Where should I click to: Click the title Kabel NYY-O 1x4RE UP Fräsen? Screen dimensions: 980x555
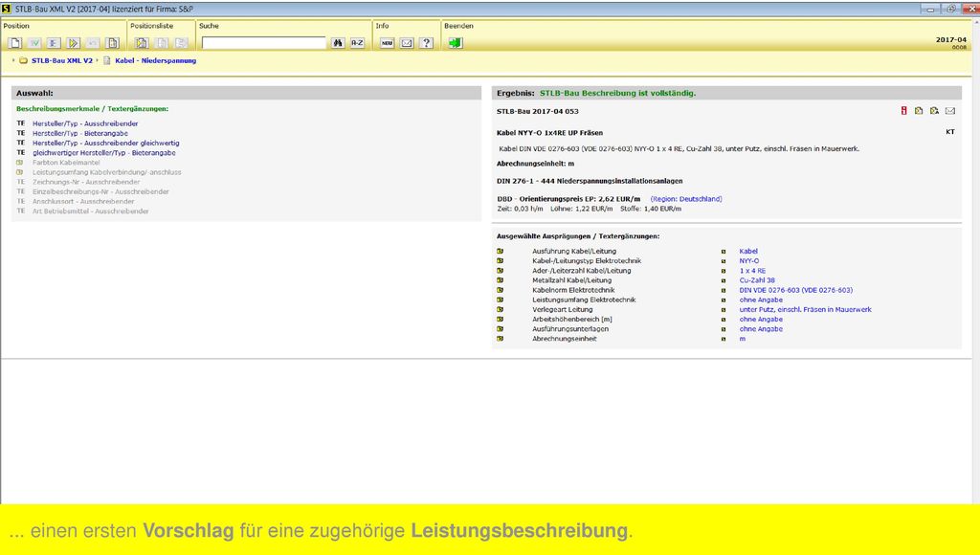549,132
